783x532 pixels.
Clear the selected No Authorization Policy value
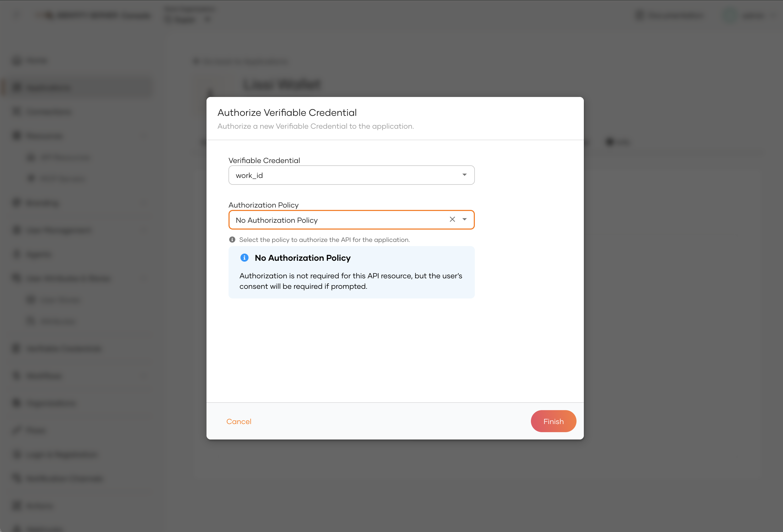tap(452, 220)
